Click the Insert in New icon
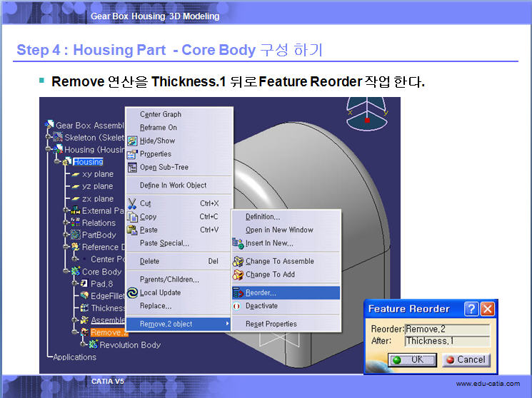The width and height of the screenshot is (532, 398). click(239, 243)
